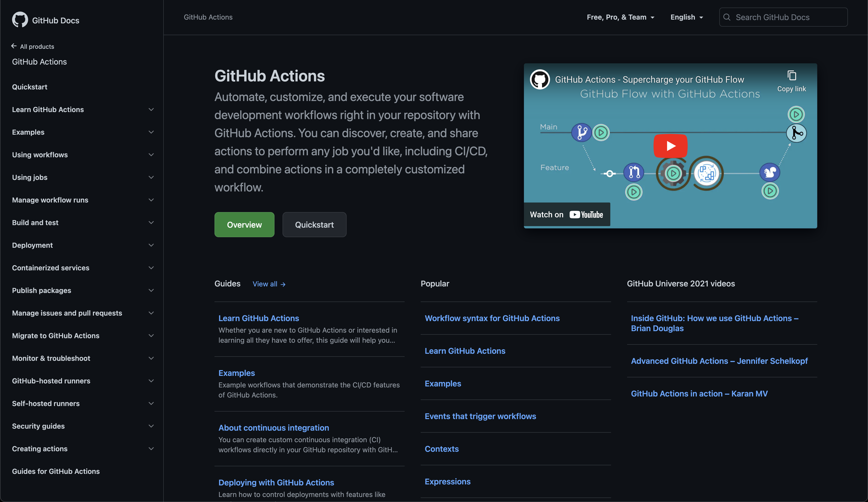Open GitHub Actions in action by Karan MV
Image resolution: width=868 pixels, height=502 pixels.
[699, 394]
